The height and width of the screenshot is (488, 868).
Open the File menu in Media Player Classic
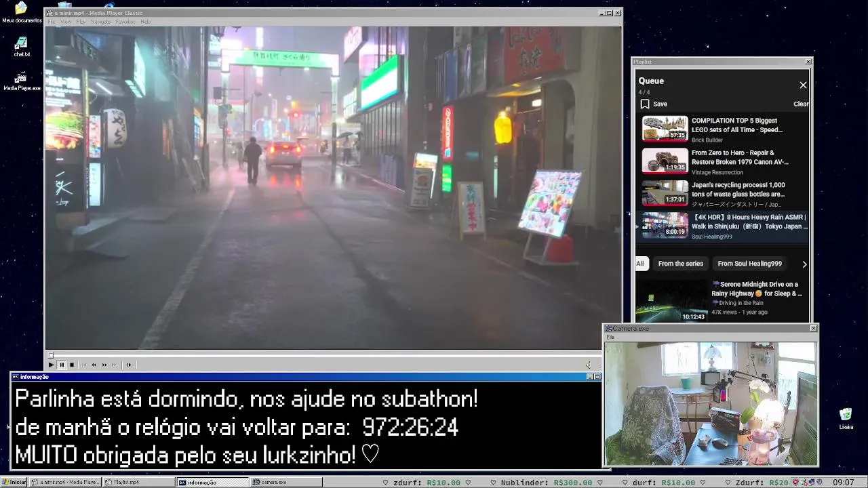point(52,22)
